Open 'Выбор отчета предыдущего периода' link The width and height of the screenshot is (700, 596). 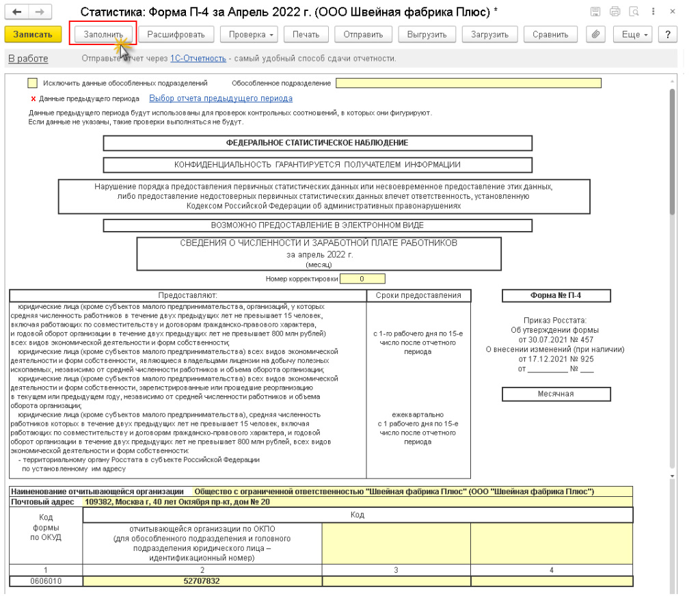220,98
